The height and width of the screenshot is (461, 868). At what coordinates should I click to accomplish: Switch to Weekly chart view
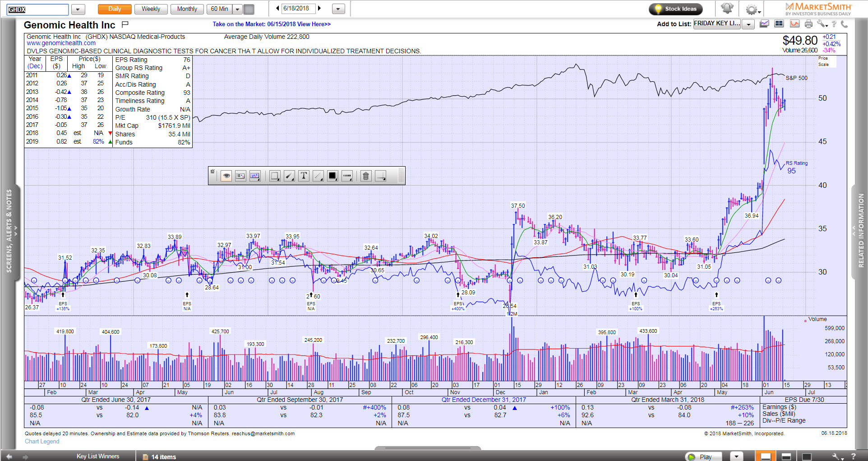tap(151, 9)
